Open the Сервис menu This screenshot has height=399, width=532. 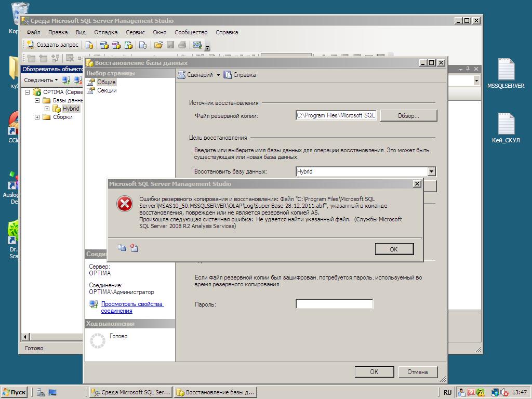[135, 32]
